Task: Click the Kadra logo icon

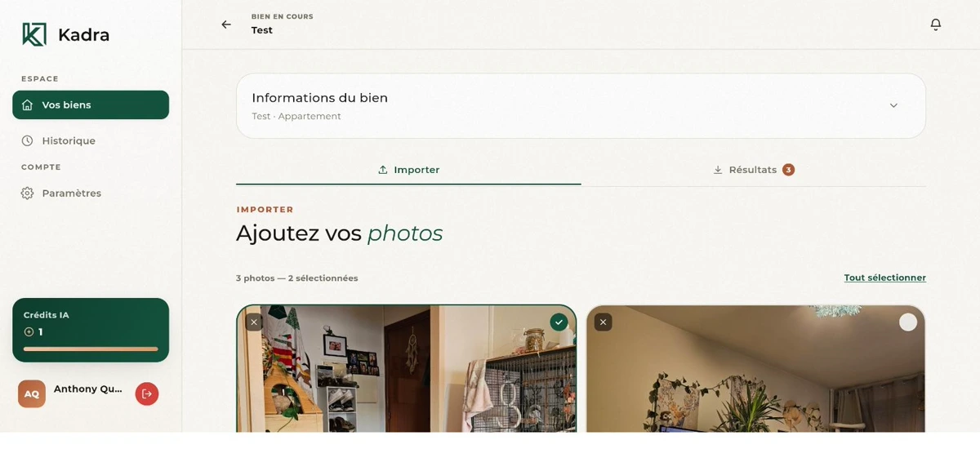Action: point(34,34)
